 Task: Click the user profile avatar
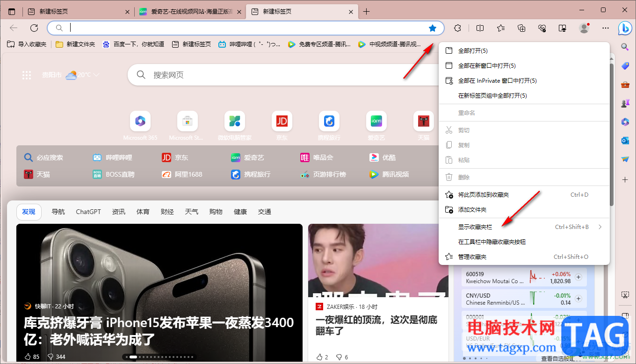point(584,28)
